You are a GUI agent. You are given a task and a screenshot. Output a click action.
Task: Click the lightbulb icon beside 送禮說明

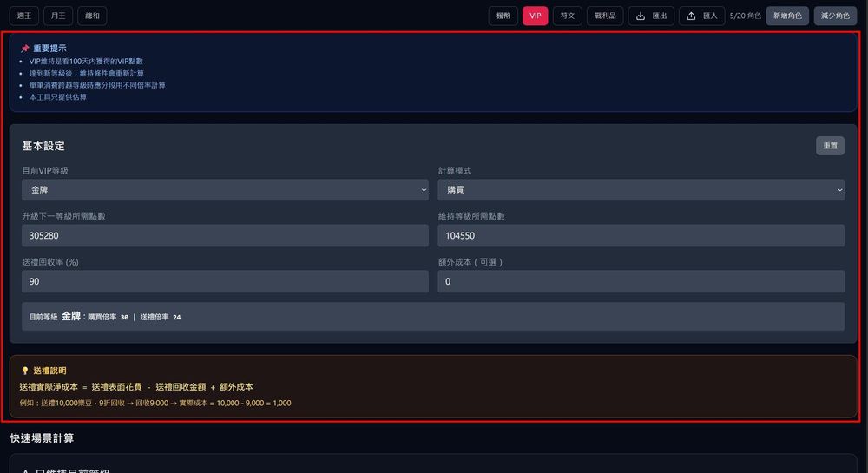pos(25,371)
